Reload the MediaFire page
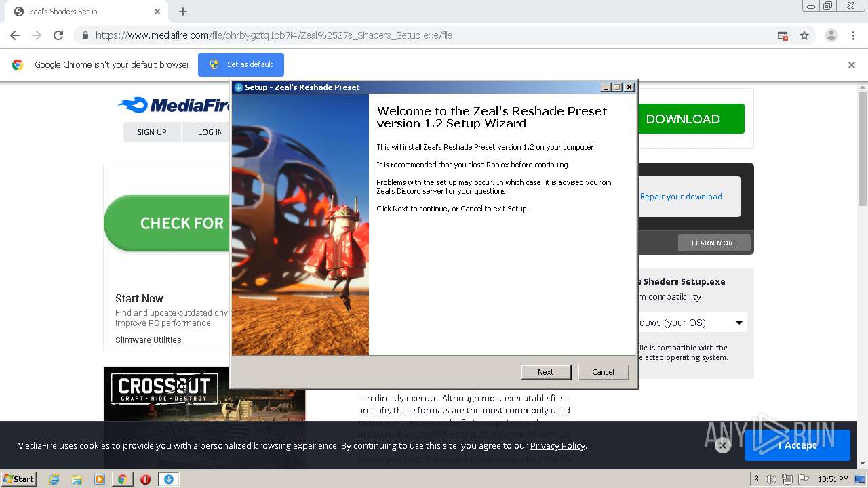868x488 pixels. (58, 35)
